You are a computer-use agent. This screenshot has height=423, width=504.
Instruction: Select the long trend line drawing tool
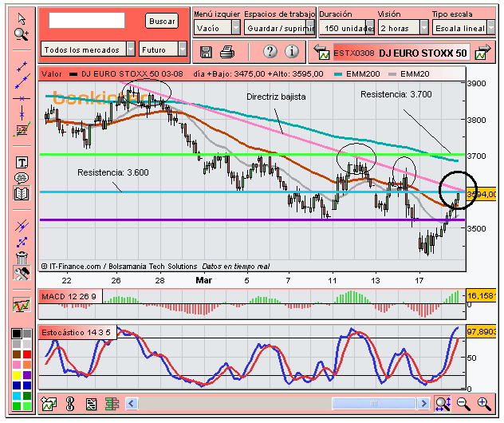click(22, 81)
